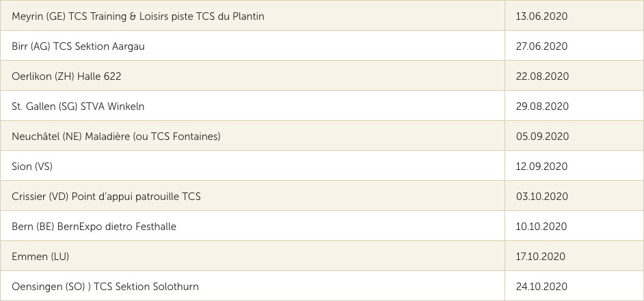Click the date 24.10.2020

click(542, 287)
